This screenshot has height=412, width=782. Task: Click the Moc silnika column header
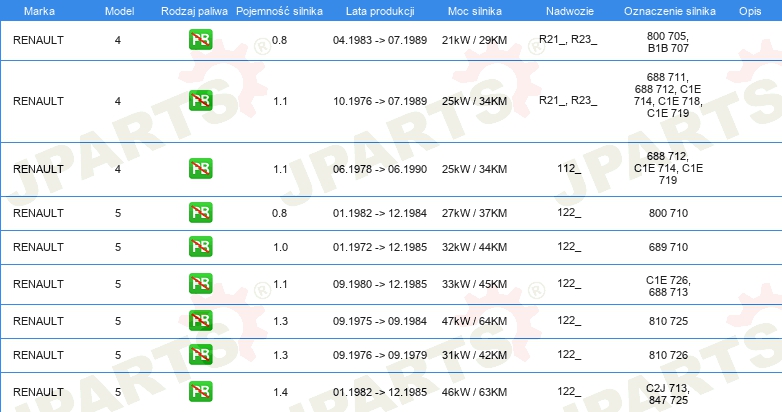coord(475,11)
